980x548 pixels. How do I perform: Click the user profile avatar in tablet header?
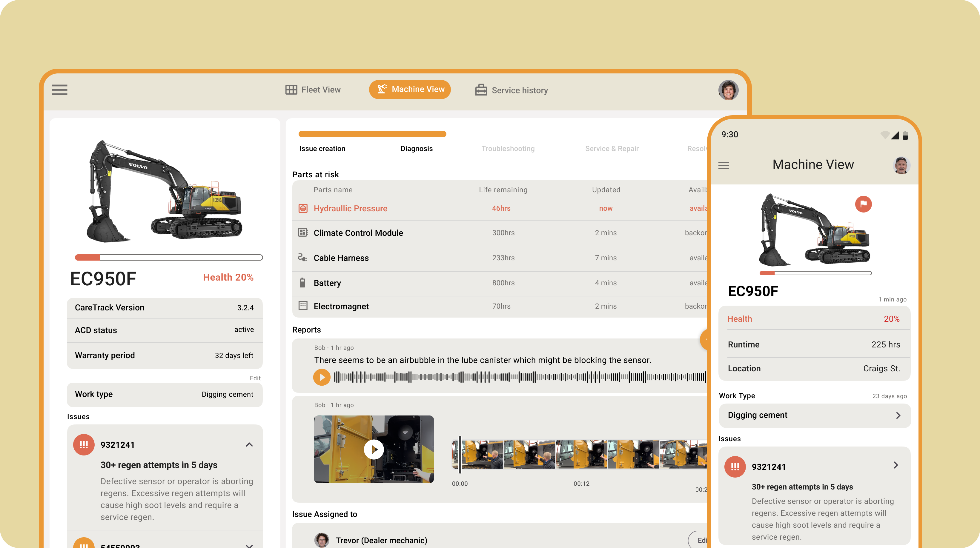coord(728,90)
